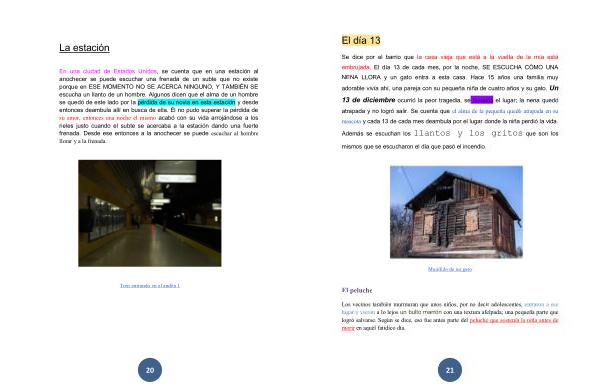This screenshot has height=388, width=600.
Task: Click the uppercase text "ESE MOMENTO NO SE ACERCA NINGUNO"
Action: 148,87
